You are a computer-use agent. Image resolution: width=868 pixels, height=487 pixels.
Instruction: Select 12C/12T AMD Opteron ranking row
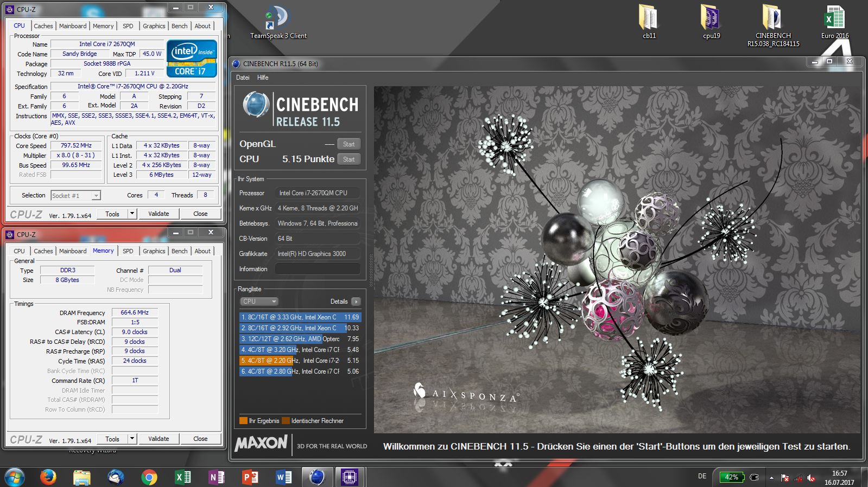pos(300,339)
